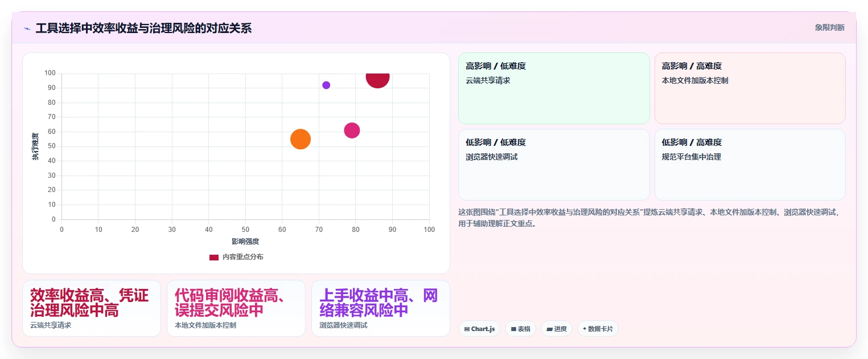Open the 高影响 / 高难度 quadrant card
Viewport: 868px width, 359px height.
coord(750,88)
